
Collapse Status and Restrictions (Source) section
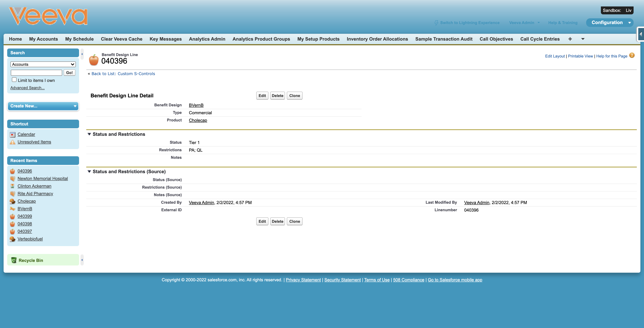point(89,172)
